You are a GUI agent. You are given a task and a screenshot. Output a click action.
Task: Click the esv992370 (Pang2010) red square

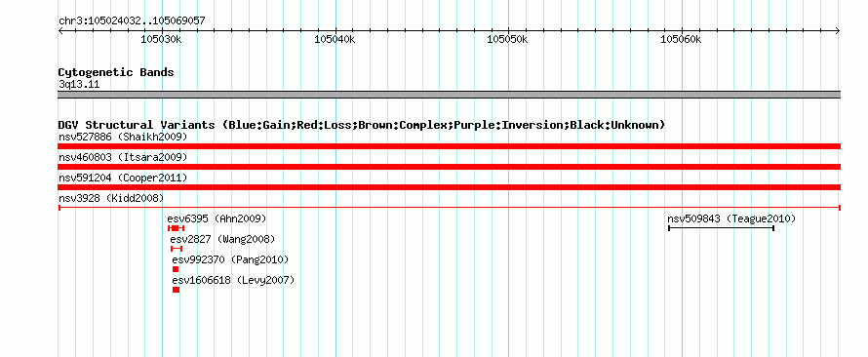tap(176, 269)
